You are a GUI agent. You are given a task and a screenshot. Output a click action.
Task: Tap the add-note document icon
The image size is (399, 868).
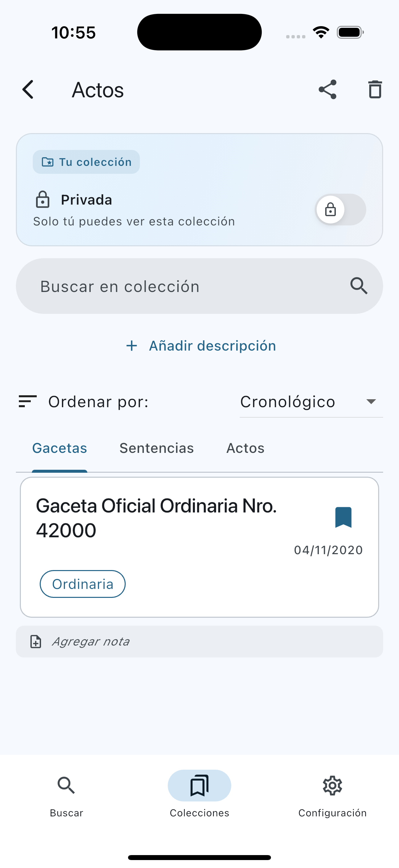36,642
